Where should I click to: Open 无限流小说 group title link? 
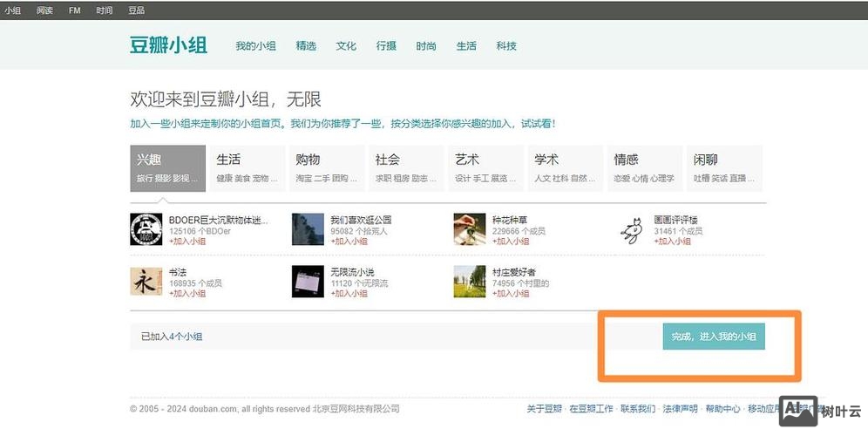pyautogui.click(x=353, y=272)
